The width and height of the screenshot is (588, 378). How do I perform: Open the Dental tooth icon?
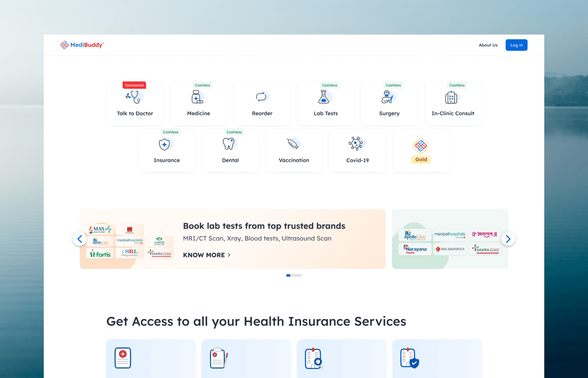click(229, 144)
